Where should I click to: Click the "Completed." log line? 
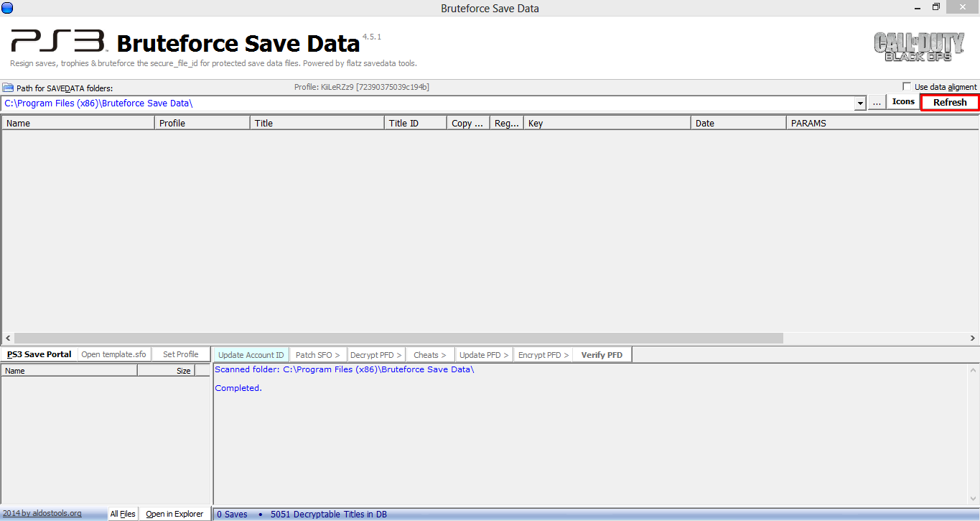[x=238, y=388]
